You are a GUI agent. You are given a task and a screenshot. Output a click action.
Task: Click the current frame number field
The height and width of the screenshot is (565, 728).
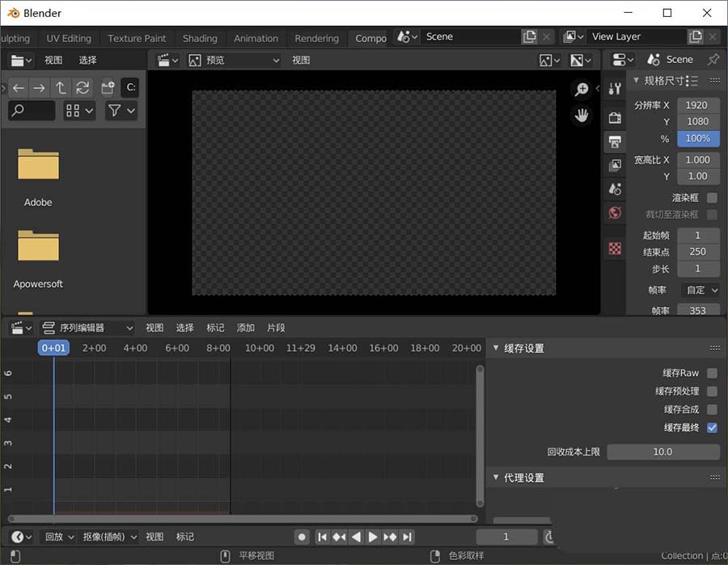point(506,536)
